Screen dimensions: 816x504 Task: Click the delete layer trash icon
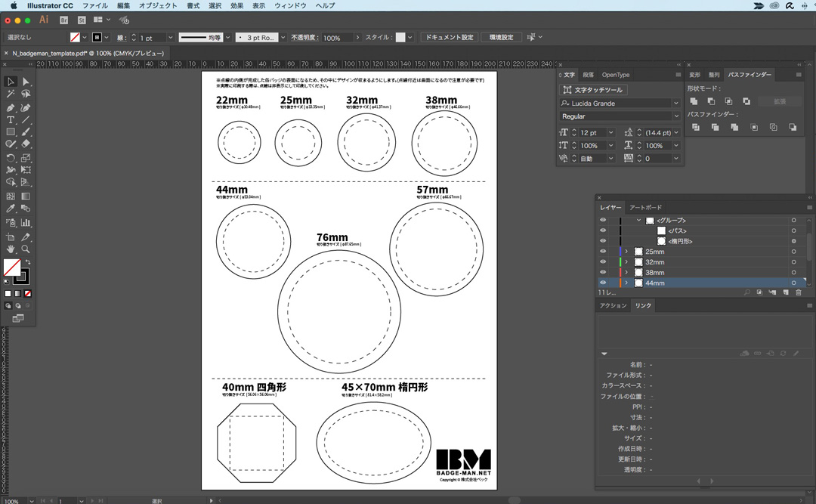tap(798, 292)
